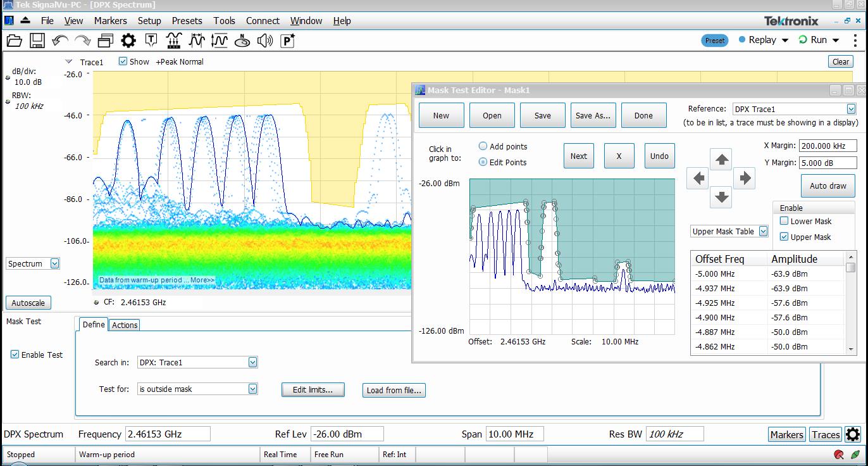The width and height of the screenshot is (868, 466).
Task: Click the green connection icon in status bar
Action: coord(855,455)
